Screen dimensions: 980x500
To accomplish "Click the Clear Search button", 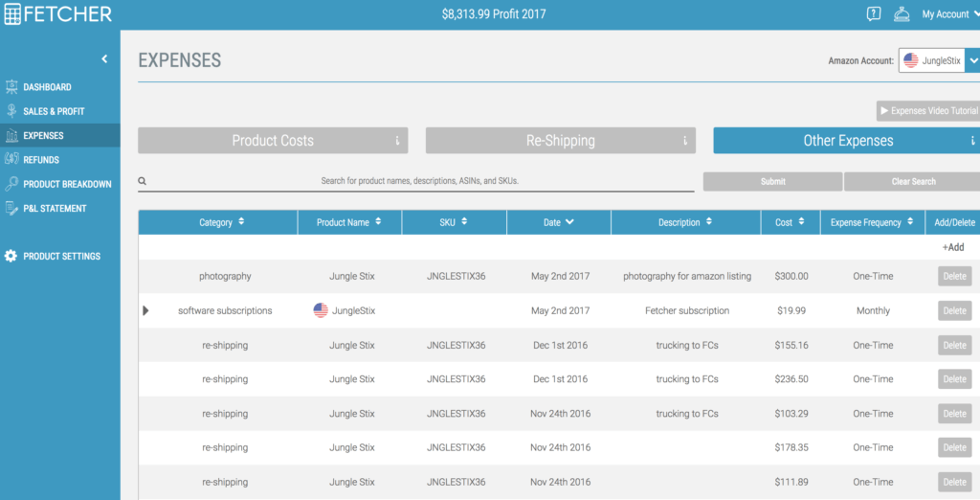I will (912, 181).
